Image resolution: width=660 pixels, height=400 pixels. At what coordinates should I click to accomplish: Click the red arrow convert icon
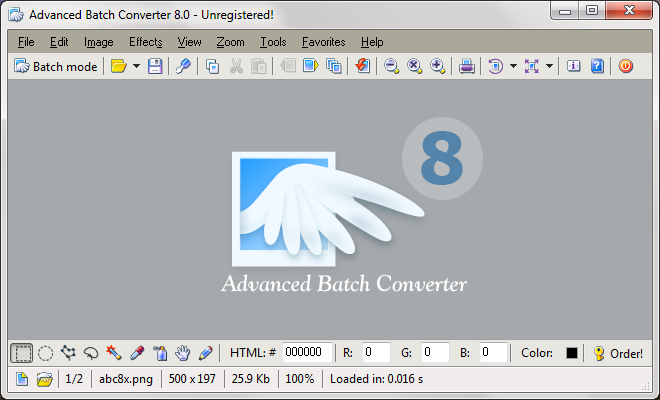(362, 66)
